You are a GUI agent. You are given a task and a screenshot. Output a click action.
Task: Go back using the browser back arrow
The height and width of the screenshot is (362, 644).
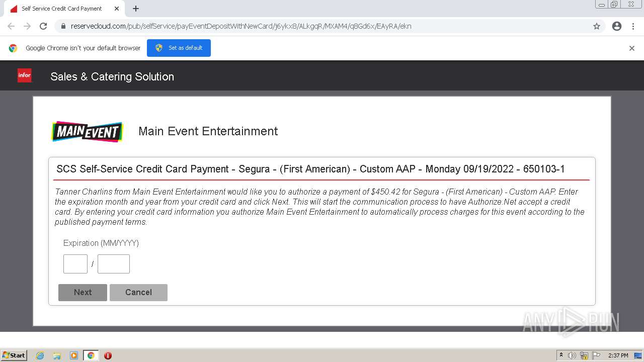pos(11,26)
